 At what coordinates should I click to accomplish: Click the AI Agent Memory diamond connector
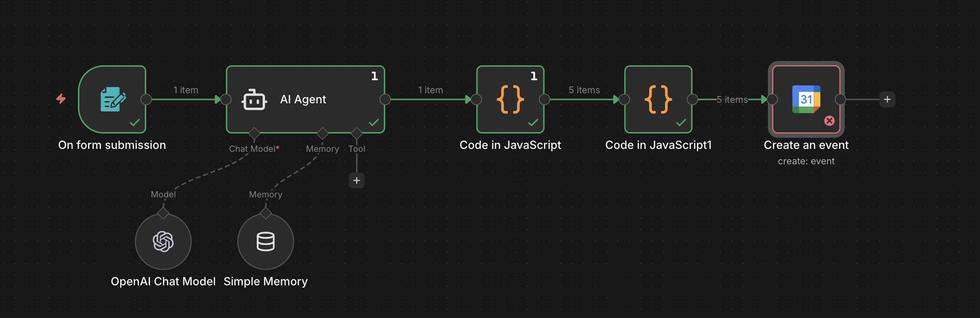(x=323, y=134)
